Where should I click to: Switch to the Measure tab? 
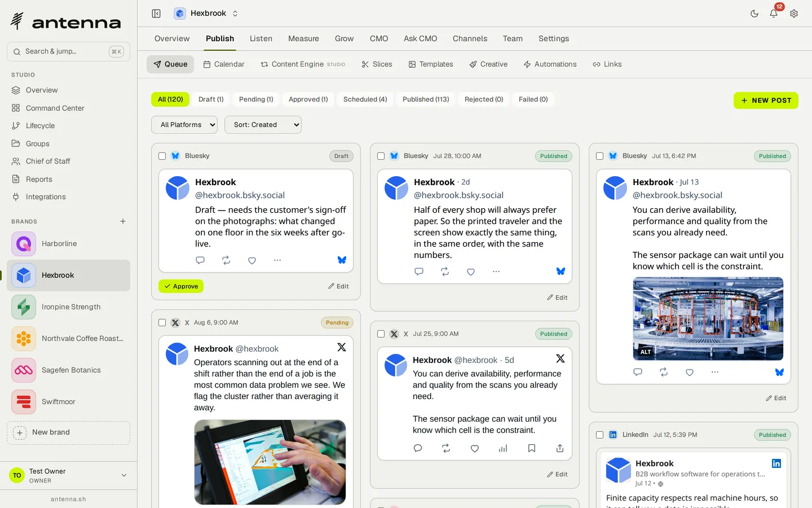coord(303,38)
